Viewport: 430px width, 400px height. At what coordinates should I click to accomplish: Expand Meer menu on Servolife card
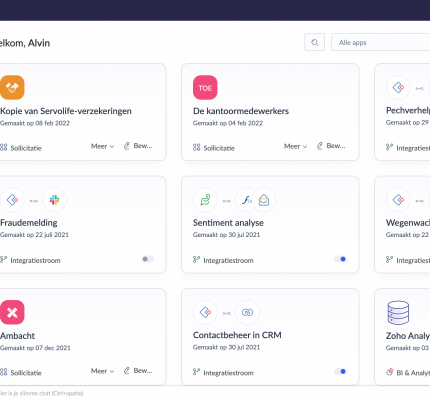[102, 146]
